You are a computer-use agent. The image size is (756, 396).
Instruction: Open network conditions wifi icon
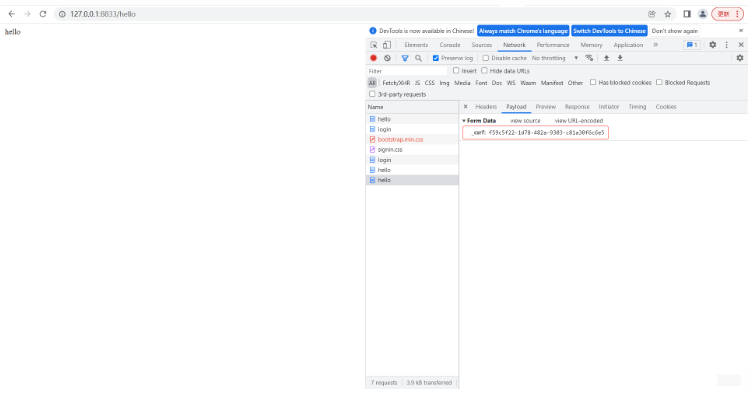tap(589, 58)
